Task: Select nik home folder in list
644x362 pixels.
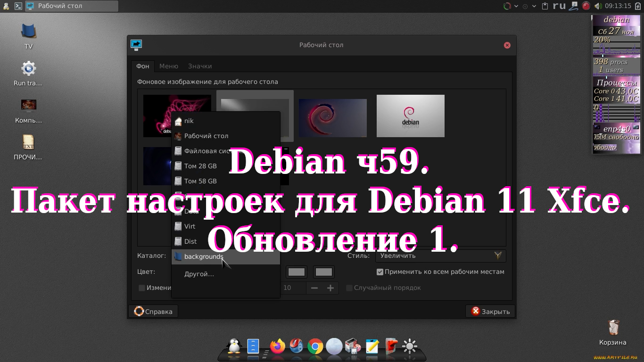Action: [226, 121]
